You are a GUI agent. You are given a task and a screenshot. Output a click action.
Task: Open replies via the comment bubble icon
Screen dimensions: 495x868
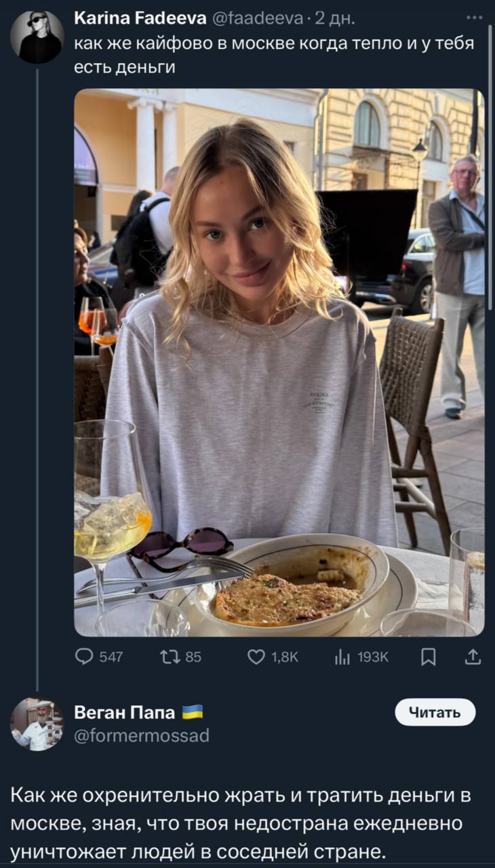pos(85,656)
